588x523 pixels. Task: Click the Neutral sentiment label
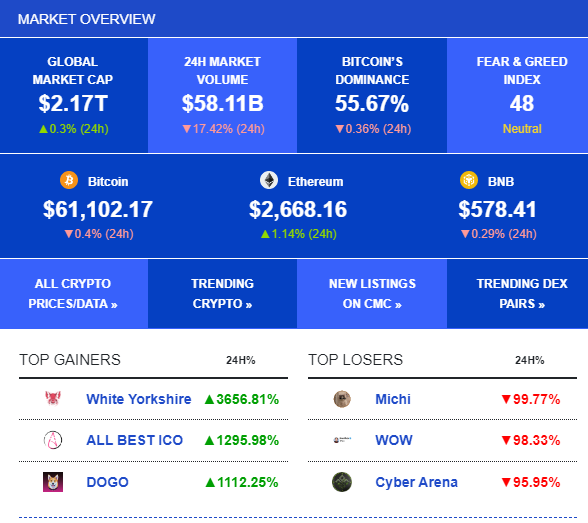coord(522,129)
